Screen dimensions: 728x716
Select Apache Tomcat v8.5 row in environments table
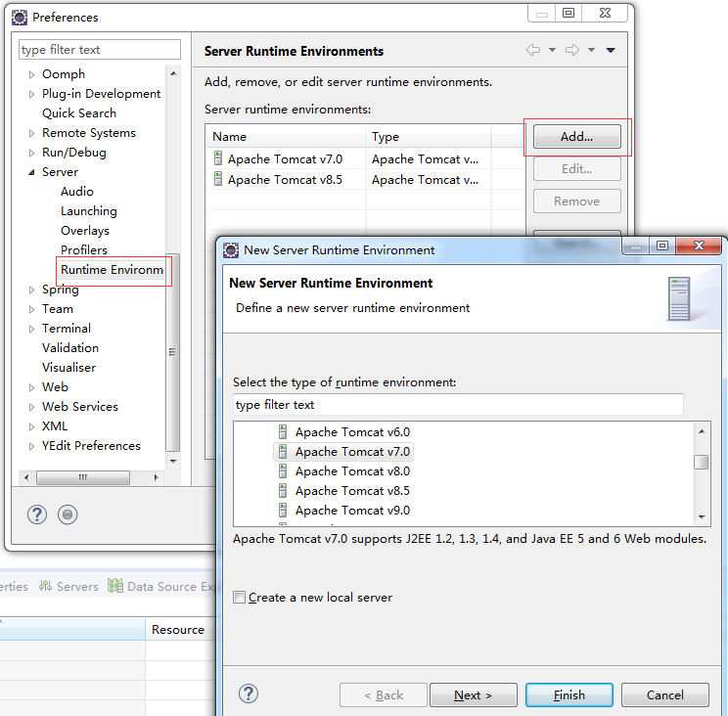tap(365, 180)
